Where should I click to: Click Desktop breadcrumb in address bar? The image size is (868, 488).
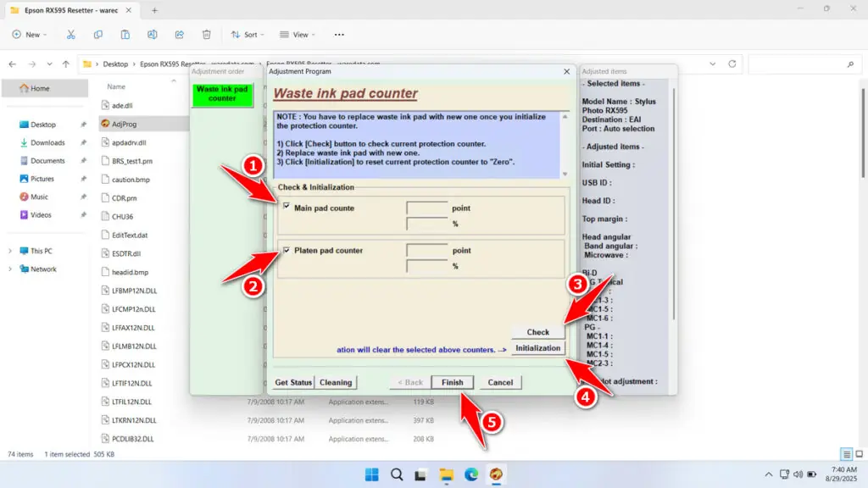click(x=115, y=64)
